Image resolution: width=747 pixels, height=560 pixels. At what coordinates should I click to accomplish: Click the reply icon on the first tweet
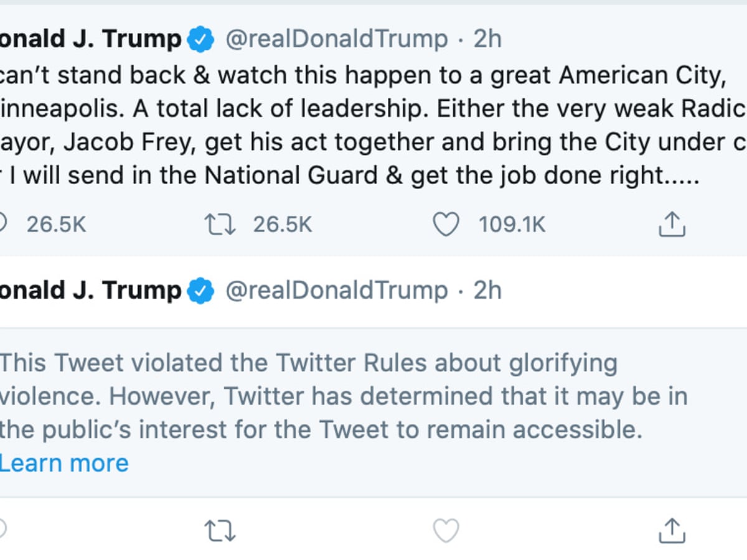(x=2, y=225)
